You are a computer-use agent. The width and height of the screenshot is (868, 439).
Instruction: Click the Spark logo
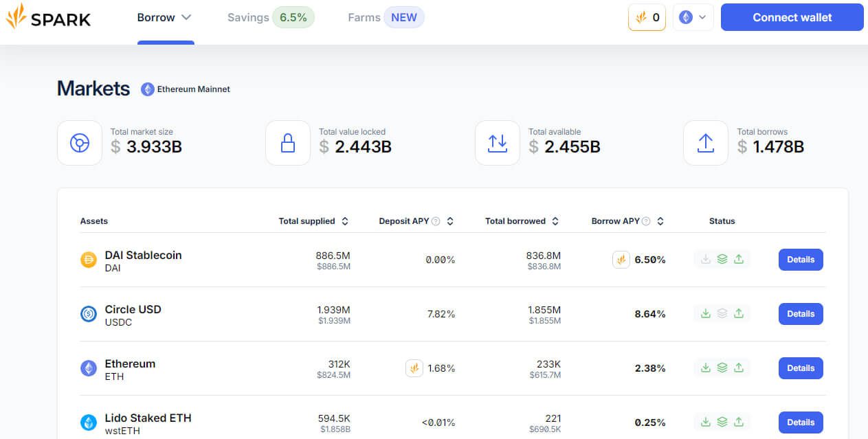pos(48,16)
